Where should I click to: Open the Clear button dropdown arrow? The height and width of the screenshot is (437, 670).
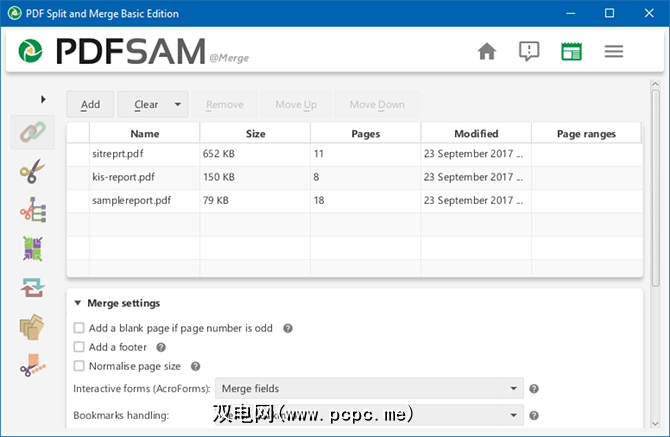178,104
